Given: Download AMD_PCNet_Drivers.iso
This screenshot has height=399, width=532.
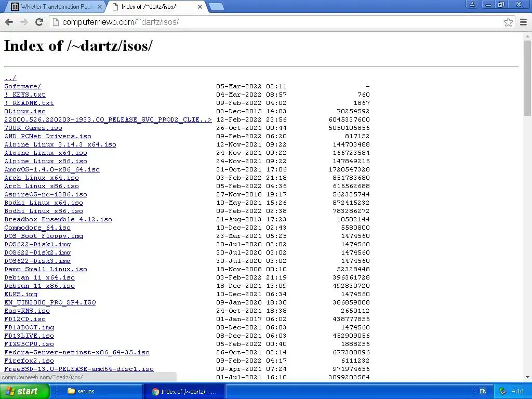Looking at the screenshot, I should coord(48,136).
